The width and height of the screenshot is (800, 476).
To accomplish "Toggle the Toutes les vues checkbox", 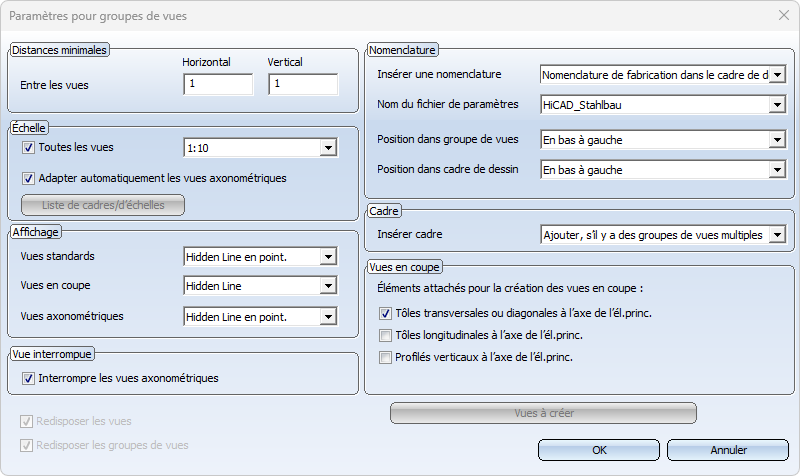I will [28, 148].
